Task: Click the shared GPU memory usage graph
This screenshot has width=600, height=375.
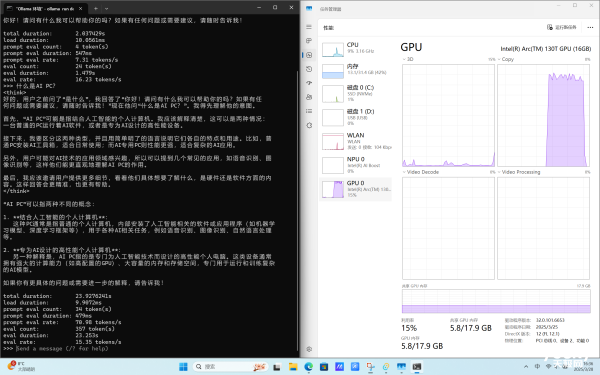Action: [x=496, y=301]
